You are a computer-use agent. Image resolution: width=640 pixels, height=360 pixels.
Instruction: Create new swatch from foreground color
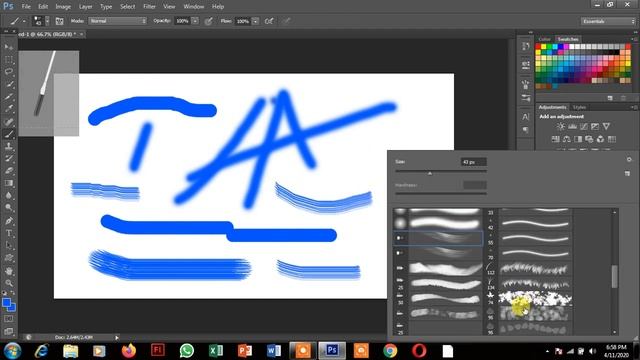click(610, 98)
